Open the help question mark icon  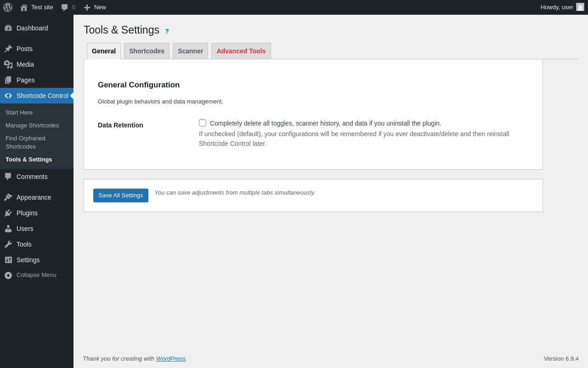point(167,31)
